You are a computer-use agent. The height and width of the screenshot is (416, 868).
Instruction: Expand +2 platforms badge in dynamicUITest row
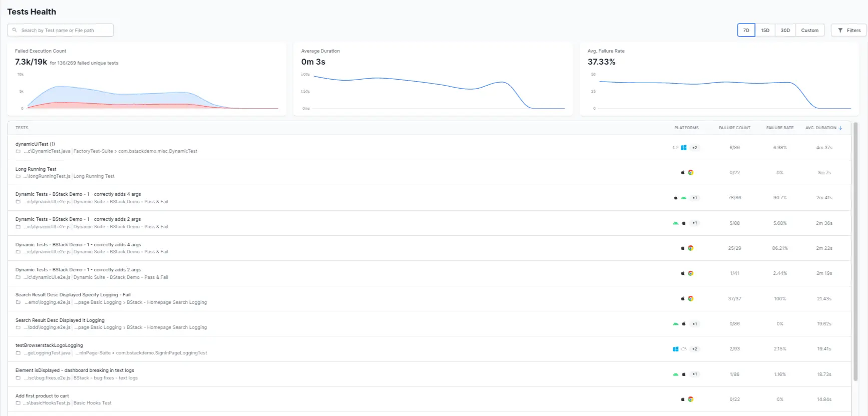pyautogui.click(x=694, y=148)
